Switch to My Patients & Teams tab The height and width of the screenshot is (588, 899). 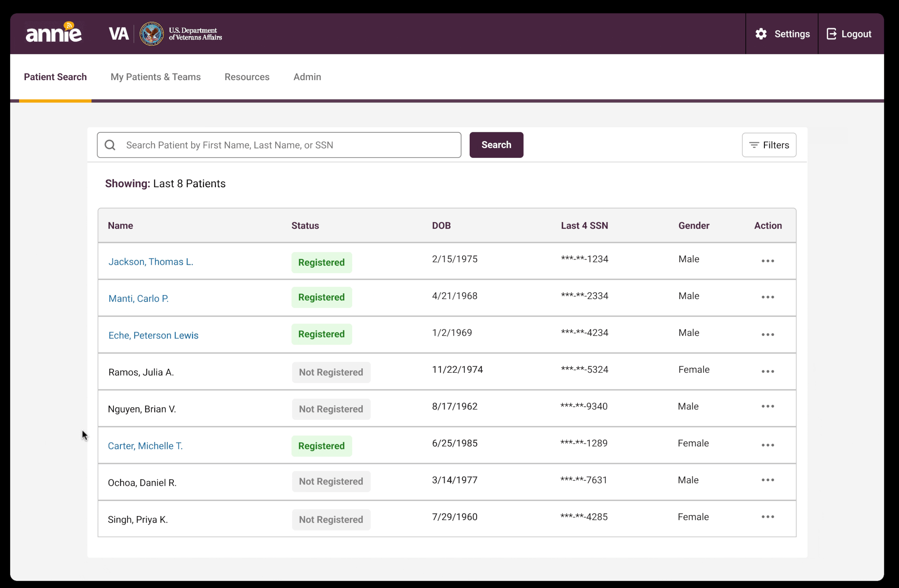(156, 77)
